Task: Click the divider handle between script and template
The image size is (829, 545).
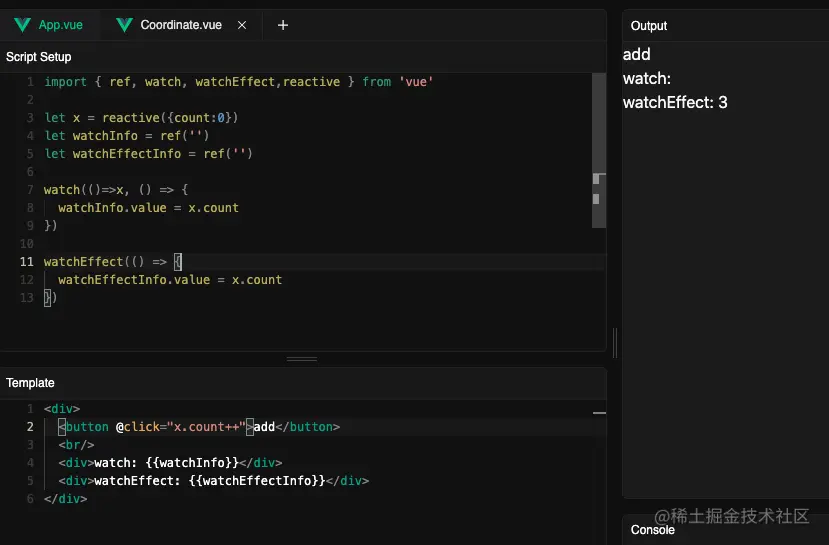Action: click(302, 359)
